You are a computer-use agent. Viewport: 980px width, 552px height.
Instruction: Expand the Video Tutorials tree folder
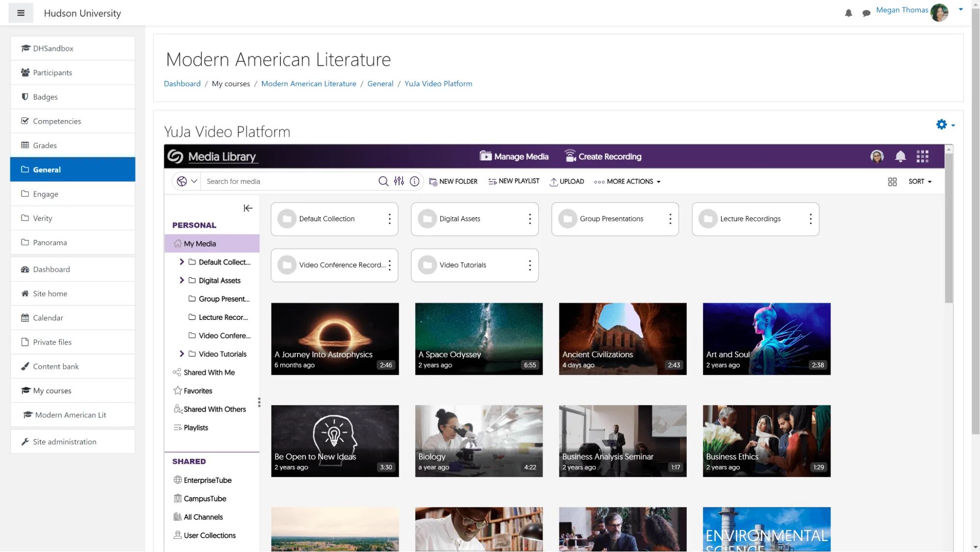(x=181, y=354)
